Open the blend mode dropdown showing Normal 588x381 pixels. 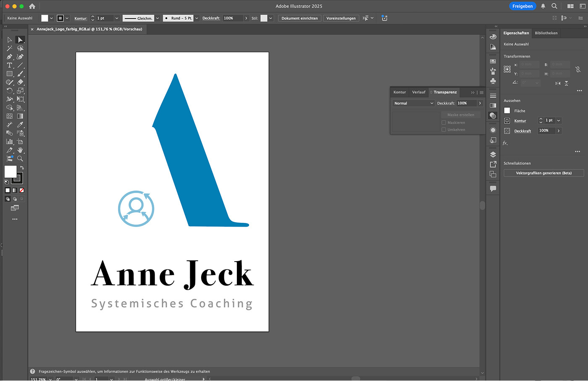click(413, 103)
